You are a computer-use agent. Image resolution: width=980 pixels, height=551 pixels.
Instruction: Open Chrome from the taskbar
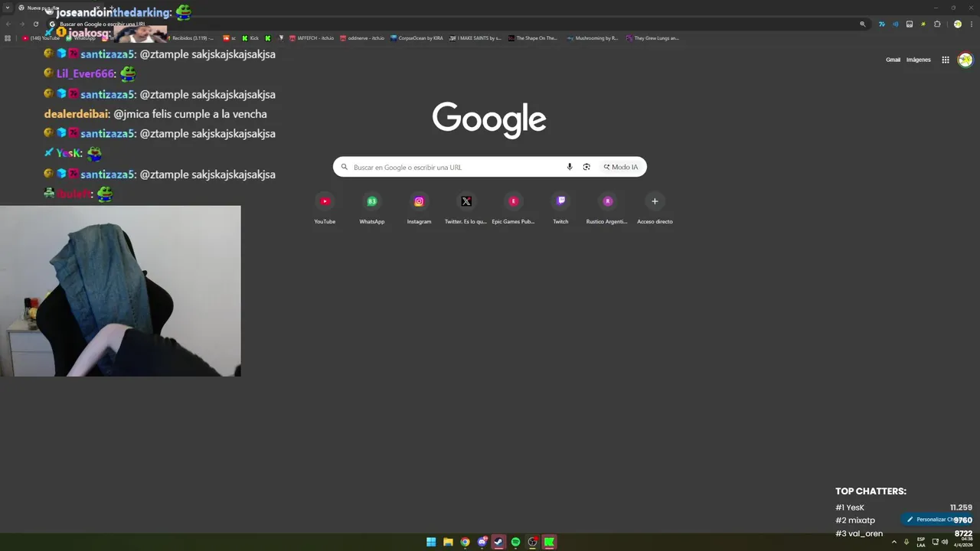pyautogui.click(x=465, y=542)
